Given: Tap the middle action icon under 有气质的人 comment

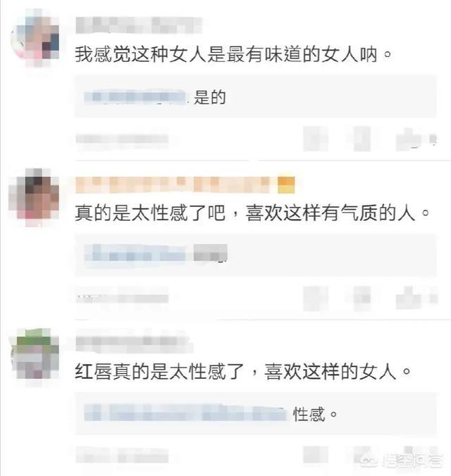Looking at the screenshot, I should 362,298.
